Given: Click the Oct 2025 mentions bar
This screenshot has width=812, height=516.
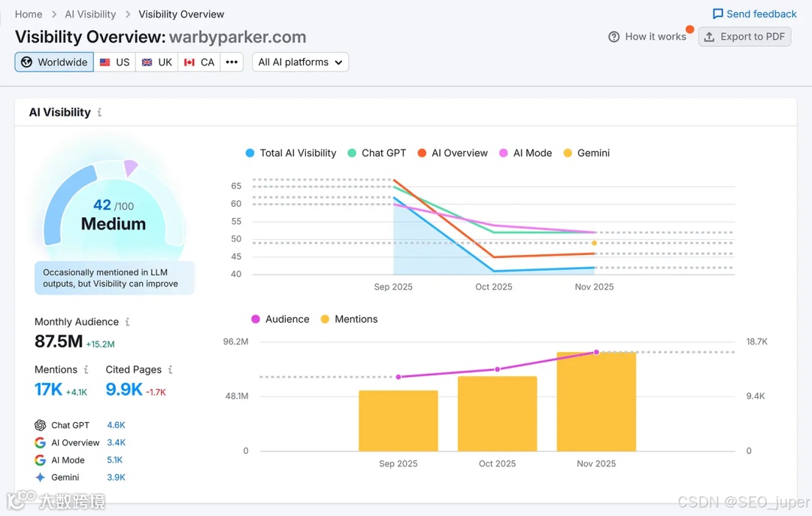Looking at the screenshot, I should click(x=497, y=414).
